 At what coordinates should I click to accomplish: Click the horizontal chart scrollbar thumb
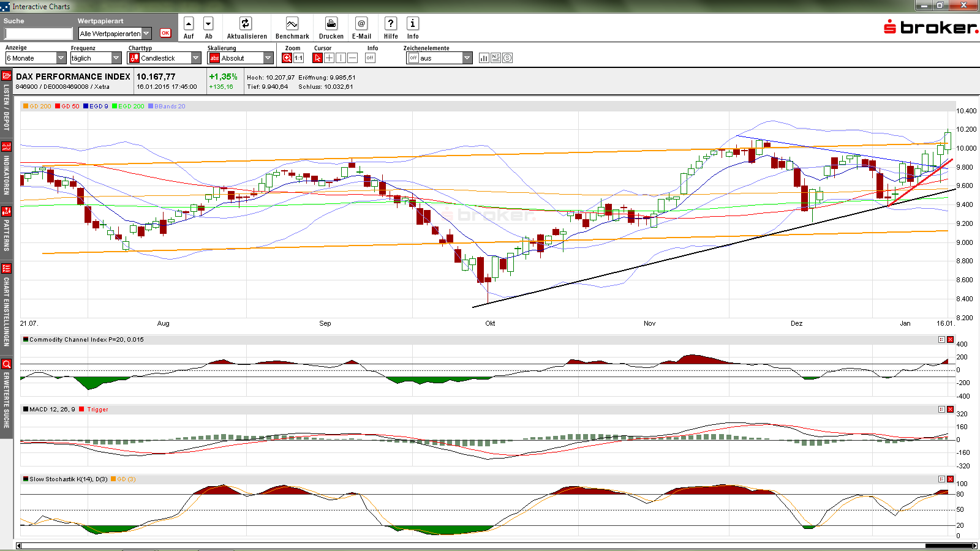(948, 545)
